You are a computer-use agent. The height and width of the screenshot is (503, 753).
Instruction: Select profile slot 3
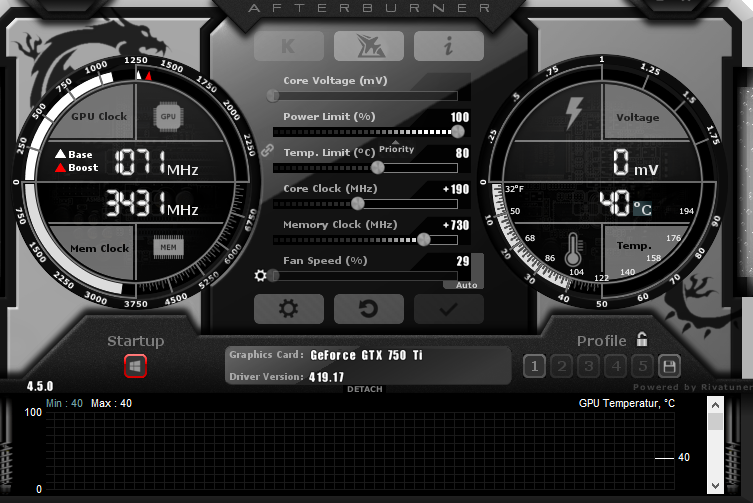click(x=589, y=367)
